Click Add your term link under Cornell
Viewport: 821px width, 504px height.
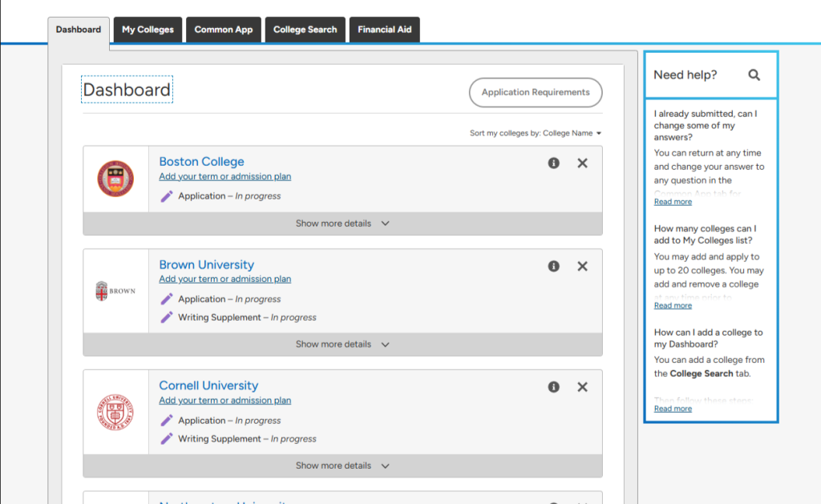click(224, 401)
